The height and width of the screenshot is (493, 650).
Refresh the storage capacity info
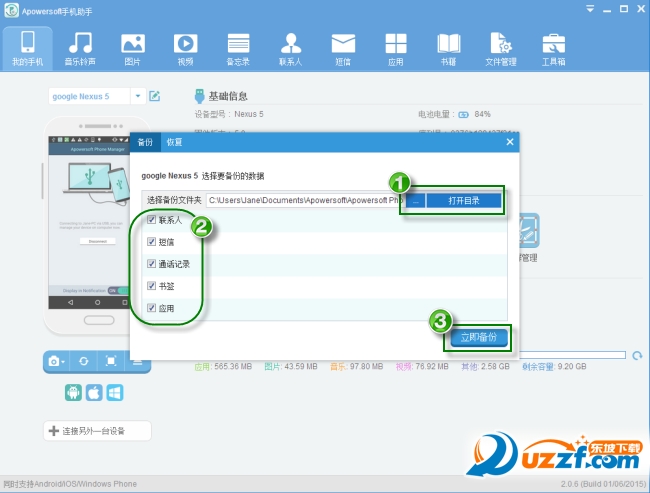(x=637, y=355)
